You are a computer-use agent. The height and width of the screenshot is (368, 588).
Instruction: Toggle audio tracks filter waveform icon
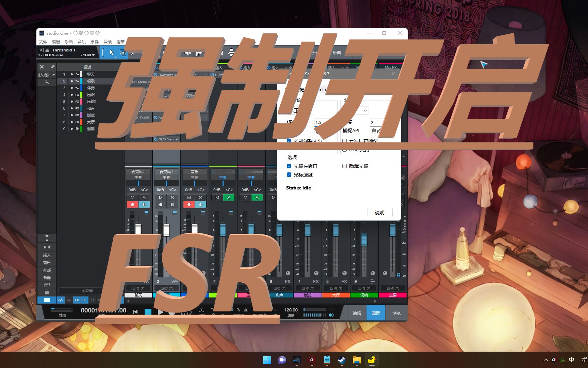(61, 300)
